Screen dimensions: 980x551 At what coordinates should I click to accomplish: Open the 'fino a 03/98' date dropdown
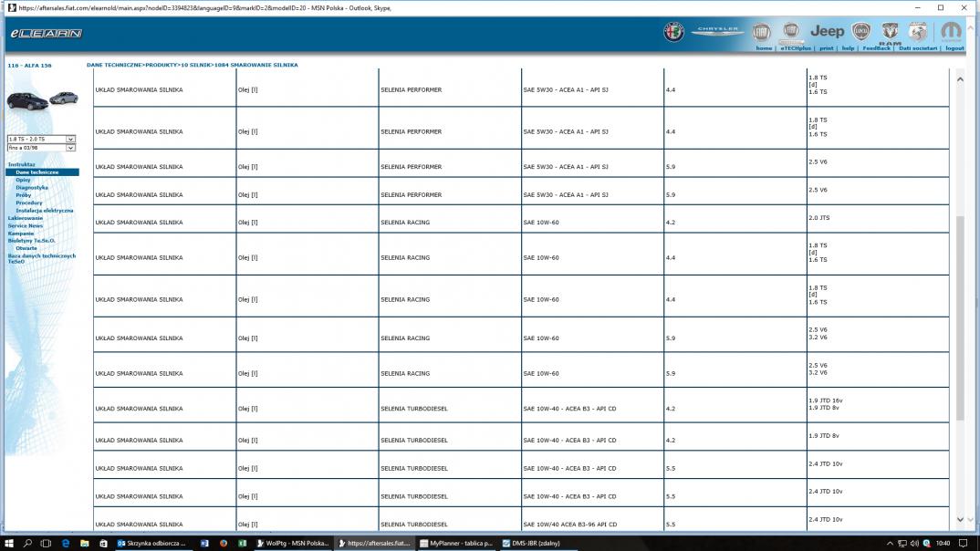click(x=41, y=148)
